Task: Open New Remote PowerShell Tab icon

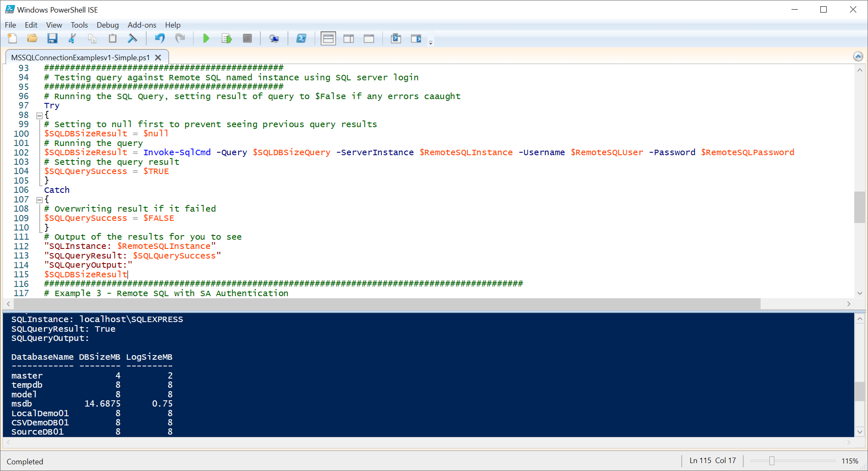Action: (x=274, y=39)
